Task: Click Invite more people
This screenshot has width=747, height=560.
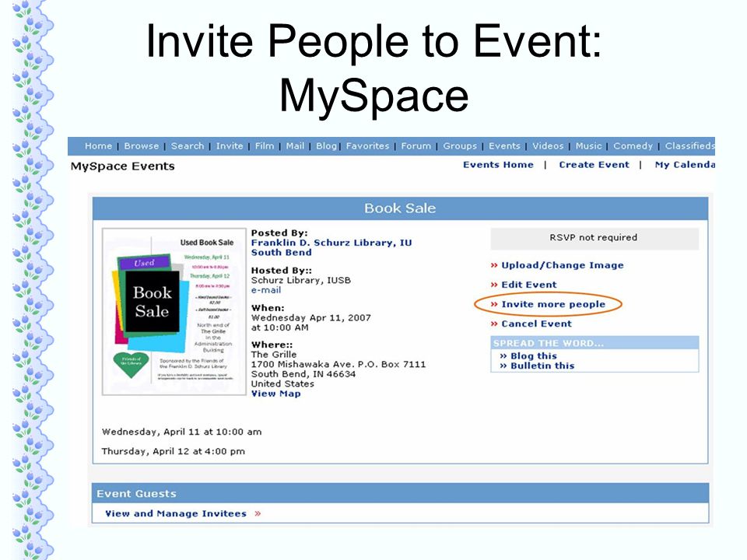Action: click(x=553, y=304)
